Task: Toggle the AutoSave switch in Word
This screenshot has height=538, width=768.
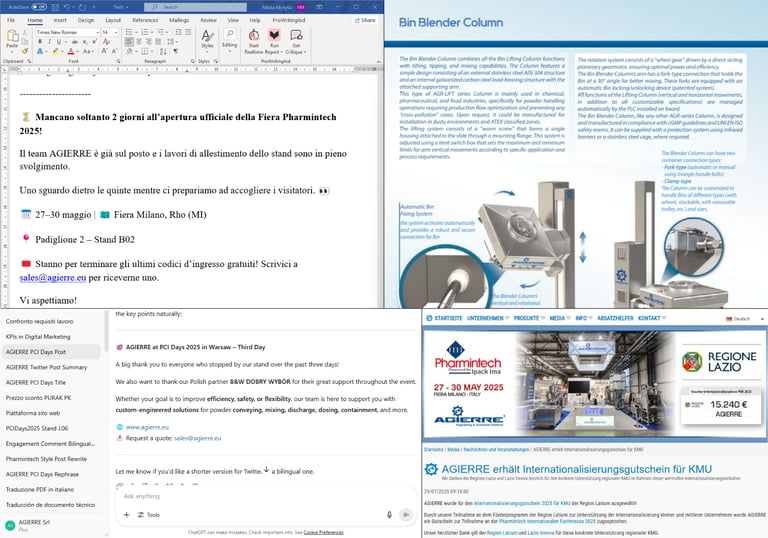Action: (39, 7)
